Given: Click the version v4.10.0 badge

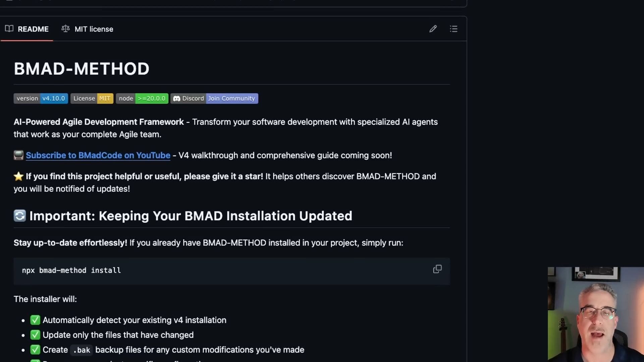Looking at the screenshot, I should click(41, 99).
